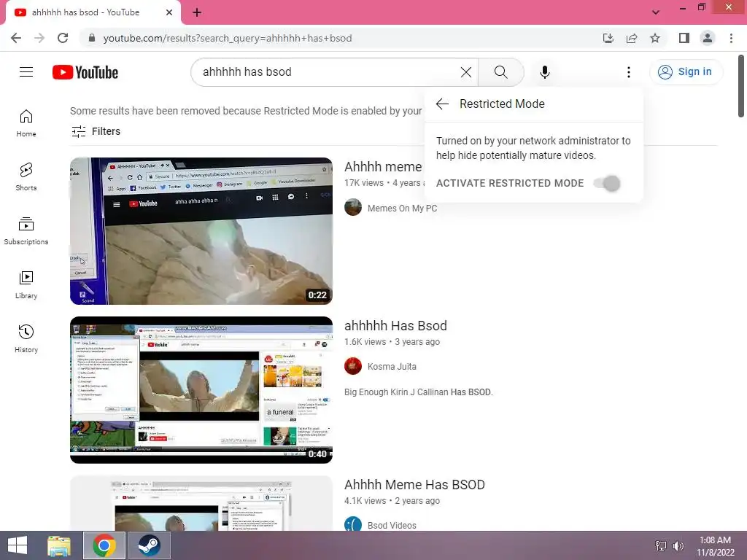The height and width of the screenshot is (560, 747).
Task: Click the '4.1K views' metadata text
Action: 365,501
